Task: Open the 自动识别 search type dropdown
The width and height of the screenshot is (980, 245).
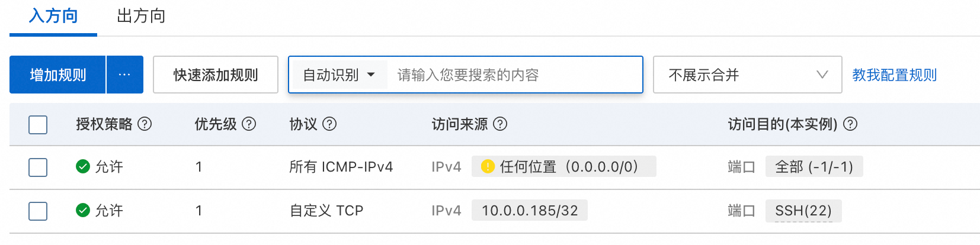Action: (339, 75)
